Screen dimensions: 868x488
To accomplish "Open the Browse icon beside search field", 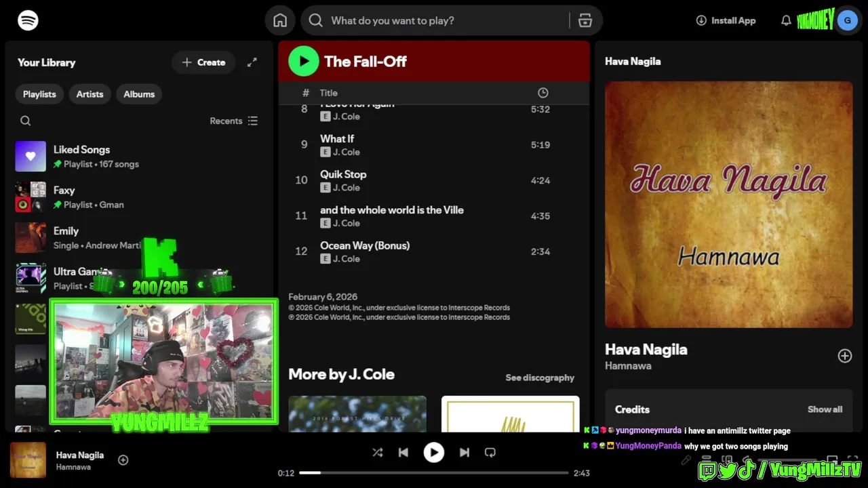I will [x=585, y=20].
